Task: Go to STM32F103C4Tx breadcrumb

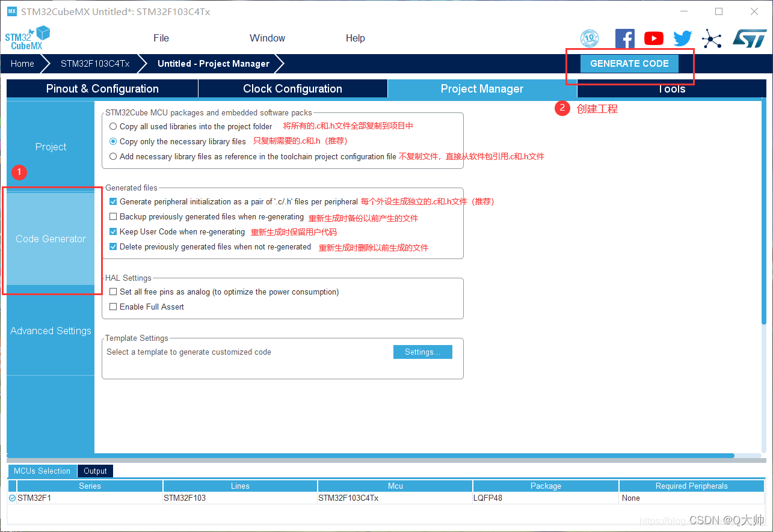Action: (x=95, y=63)
